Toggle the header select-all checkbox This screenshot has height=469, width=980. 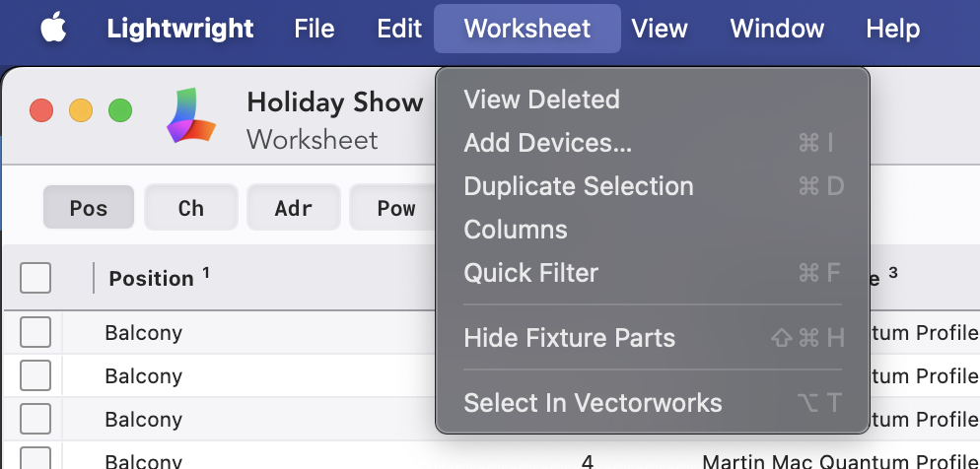pyautogui.click(x=35, y=279)
